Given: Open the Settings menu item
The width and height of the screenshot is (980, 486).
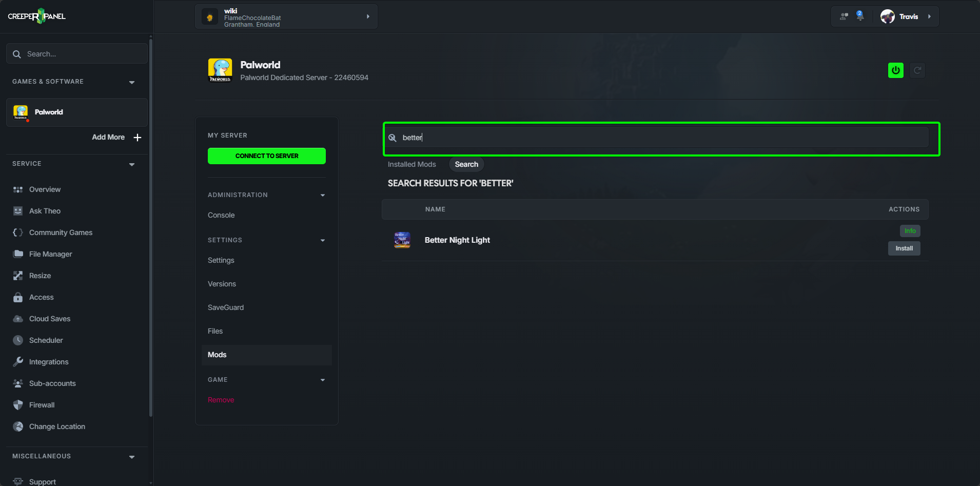Looking at the screenshot, I should click(221, 260).
